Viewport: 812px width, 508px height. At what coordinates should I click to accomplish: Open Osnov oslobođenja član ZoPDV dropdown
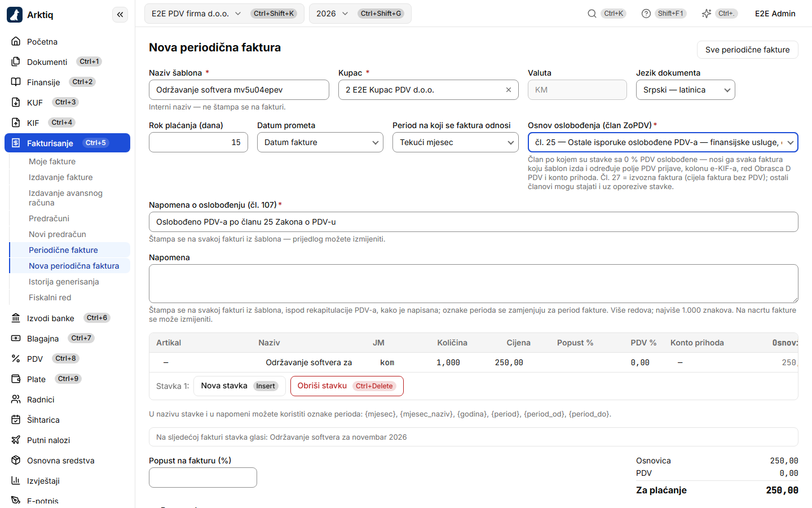663,142
